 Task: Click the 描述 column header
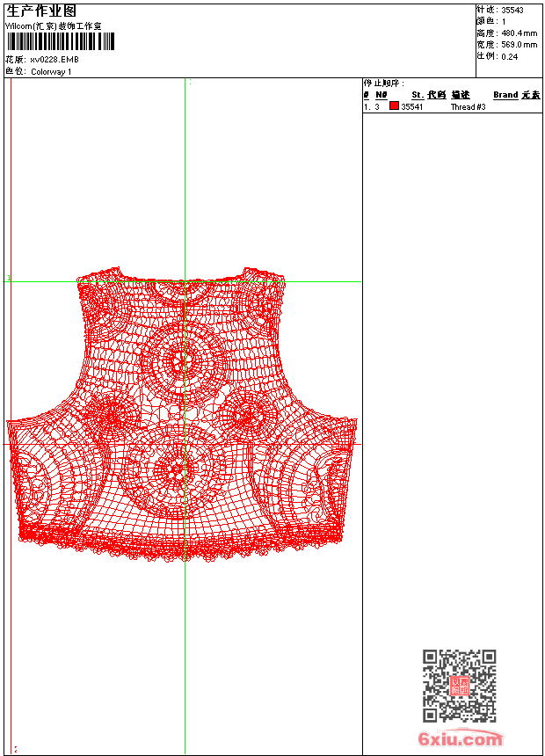pyautogui.click(x=461, y=95)
